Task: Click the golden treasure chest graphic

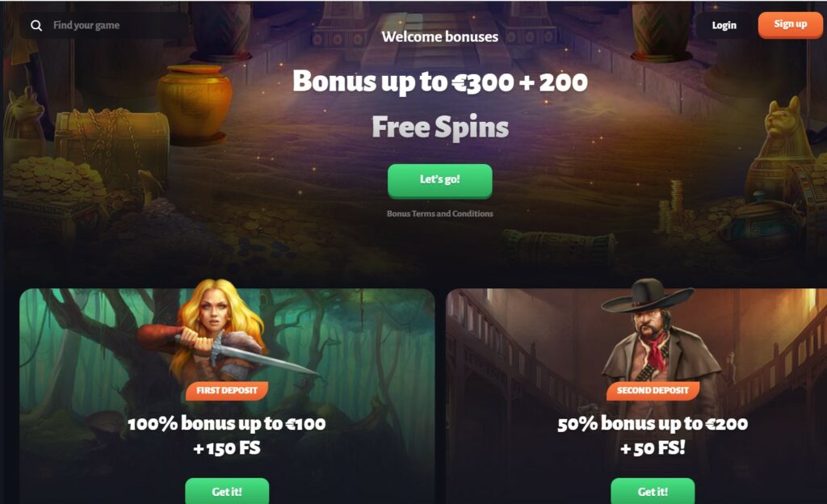Action: point(111,138)
